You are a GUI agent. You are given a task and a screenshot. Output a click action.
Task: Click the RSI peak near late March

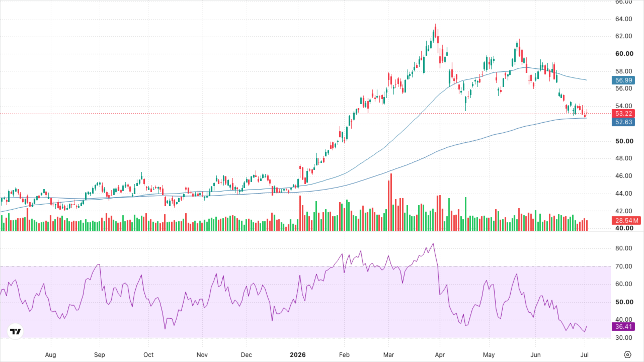point(433,244)
